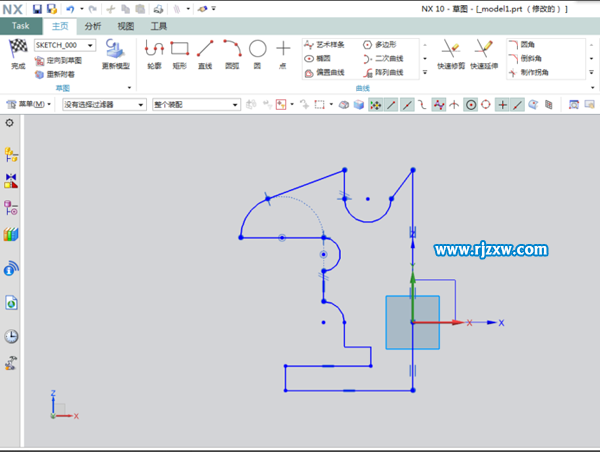Open the history clock icon in sidebar
Screen dimensions: 600x452
pos(11,336)
